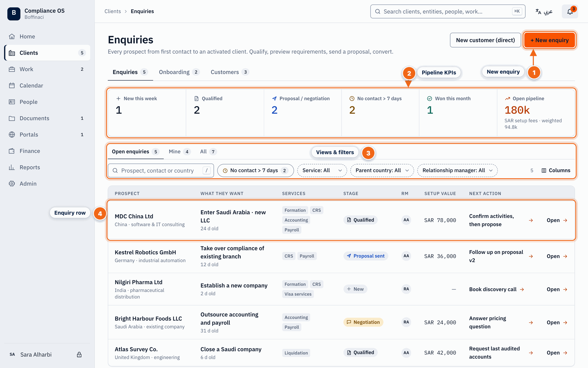
Task: Select the Open enquiries view tab
Action: pos(135,152)
